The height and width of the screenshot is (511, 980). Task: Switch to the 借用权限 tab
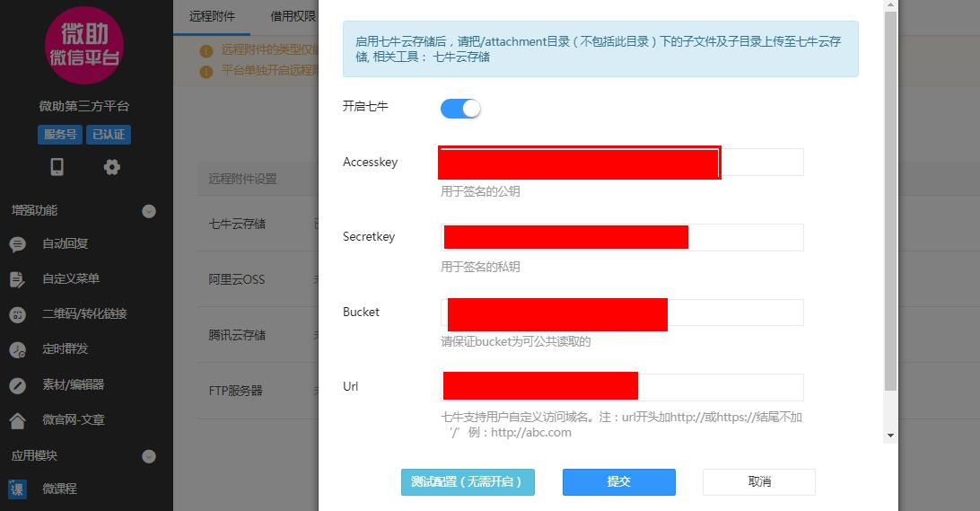point(293,16)
